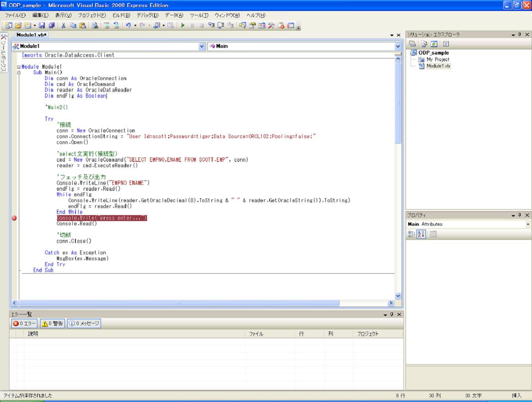The width and height of the screenshot is (532, 402).
Task: Click the Uncomment selected lines icon
Action: (x=116, y=26)
